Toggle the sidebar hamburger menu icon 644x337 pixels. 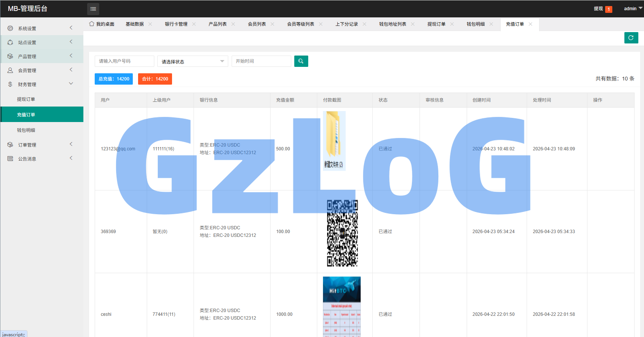tap(93, 9)
